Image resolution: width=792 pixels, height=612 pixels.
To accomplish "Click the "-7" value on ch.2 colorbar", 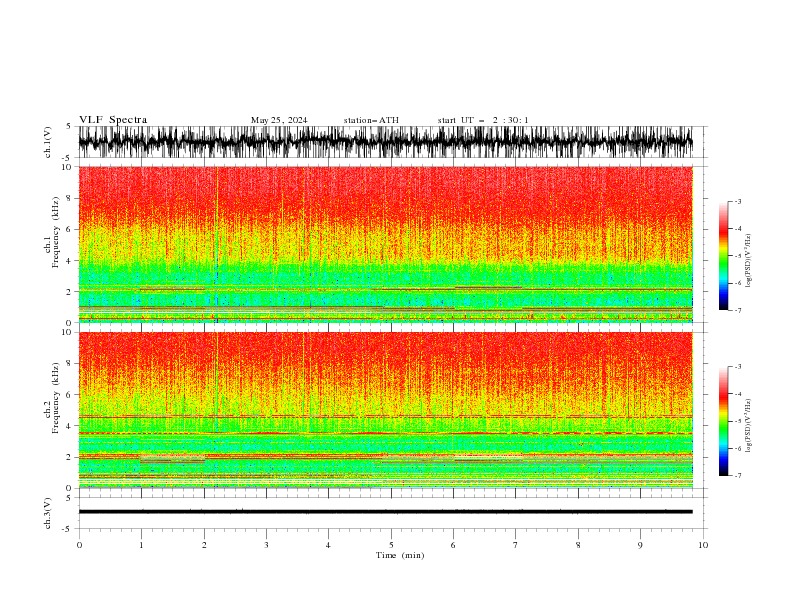I will [738, 475].
